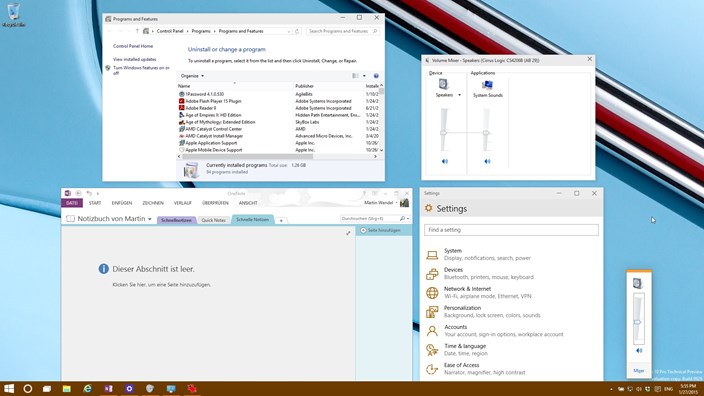Screen dimensions: 704x396
Task: Expand the Notizbuch von Martin notebook dropdown
Action: point(150,219)
